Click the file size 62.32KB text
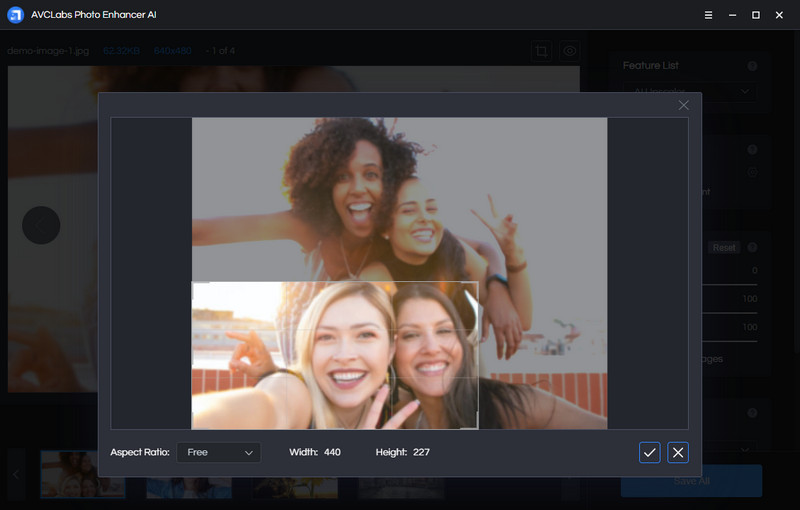800x510 pixels. pyautogui.click(x=121, y=51)
